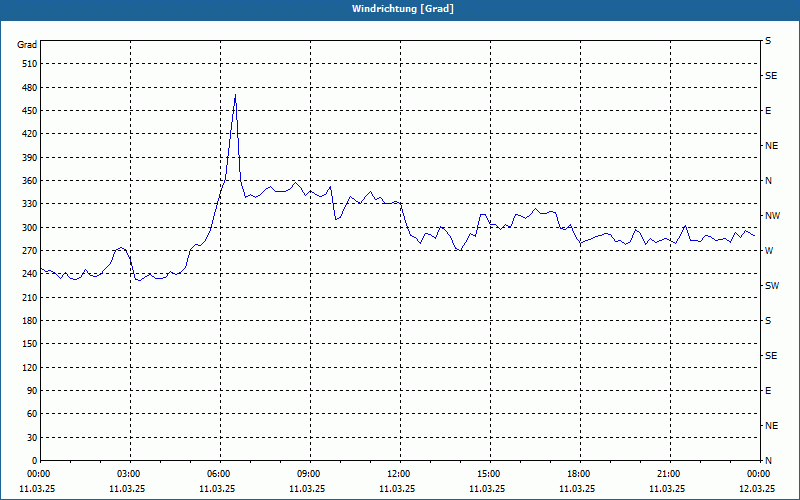Click the S compass label beside 180 line
Image resolution: width=800 pixels, height=500 pixels.
(x=768, y=321)
